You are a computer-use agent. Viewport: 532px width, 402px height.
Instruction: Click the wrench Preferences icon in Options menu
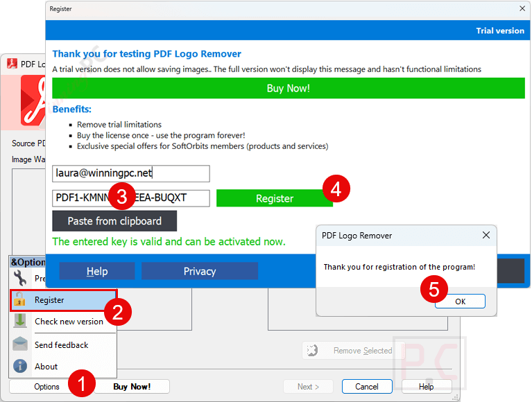(20, 278)
